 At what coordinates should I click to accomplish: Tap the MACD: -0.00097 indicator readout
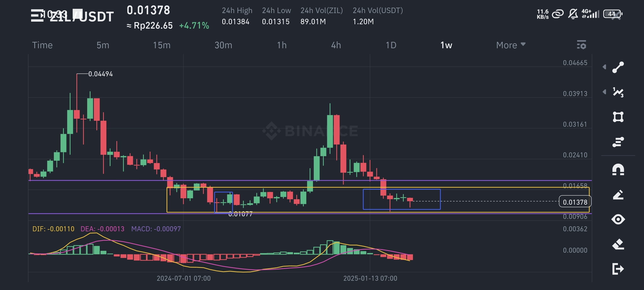tap(156, 229)
